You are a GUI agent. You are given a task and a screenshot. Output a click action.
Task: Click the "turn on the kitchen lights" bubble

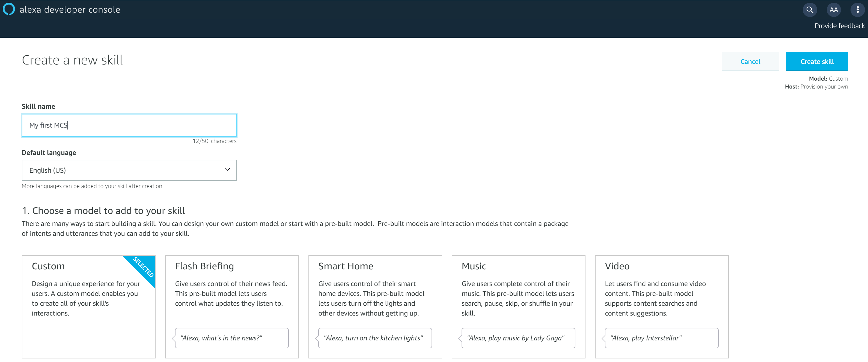point(375,338)
